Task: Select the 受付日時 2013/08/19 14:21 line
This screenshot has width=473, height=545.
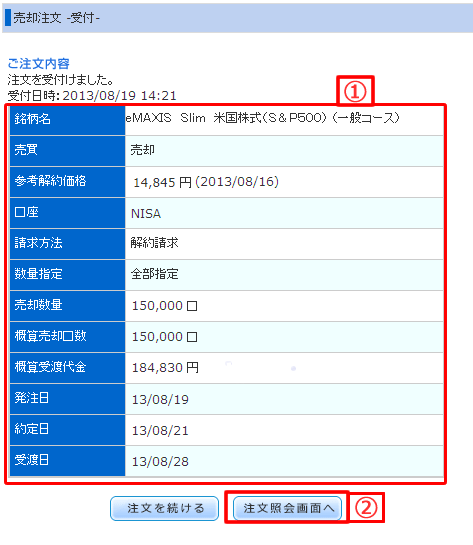Action: coord(92,96)
